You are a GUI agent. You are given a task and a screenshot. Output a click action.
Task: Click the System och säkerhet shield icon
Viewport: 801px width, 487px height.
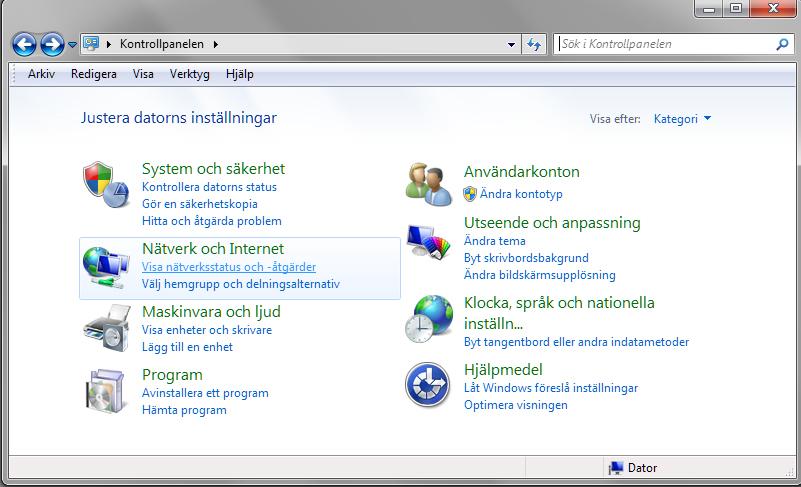[106, 185]
